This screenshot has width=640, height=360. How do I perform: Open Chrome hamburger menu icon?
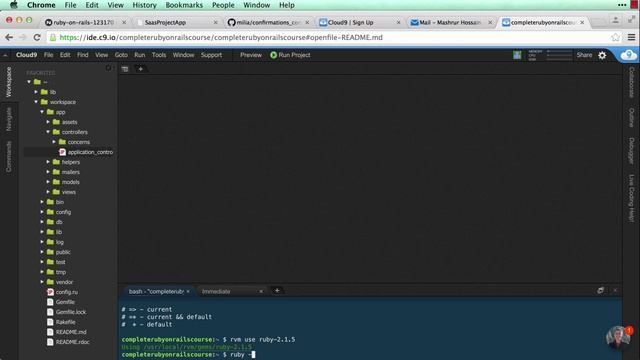[631, 38]
